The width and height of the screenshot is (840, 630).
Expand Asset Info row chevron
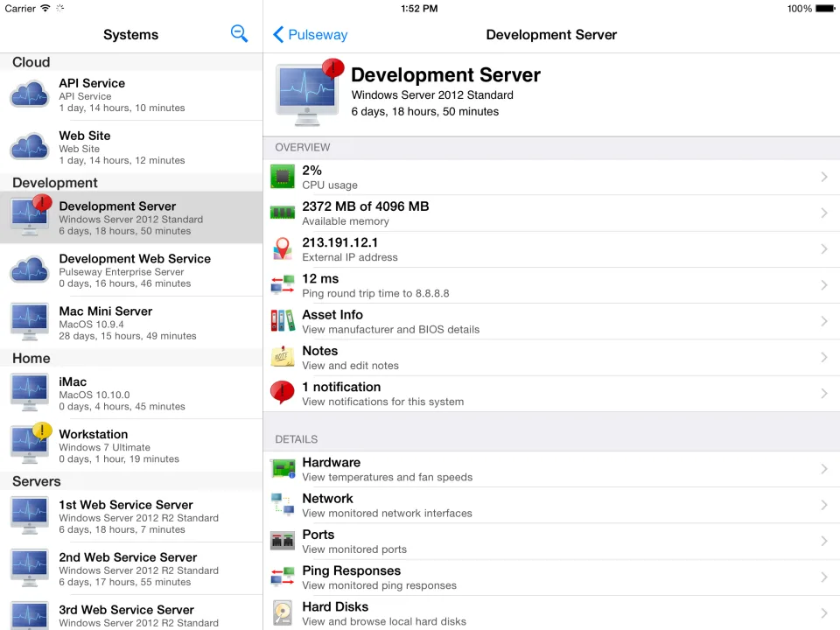pos(824,321)
